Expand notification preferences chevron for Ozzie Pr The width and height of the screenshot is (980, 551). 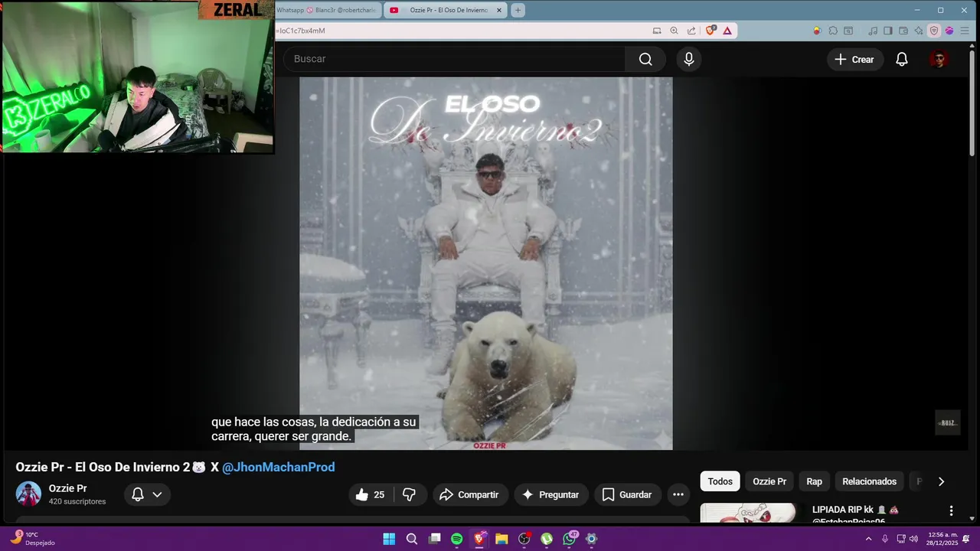157,494
